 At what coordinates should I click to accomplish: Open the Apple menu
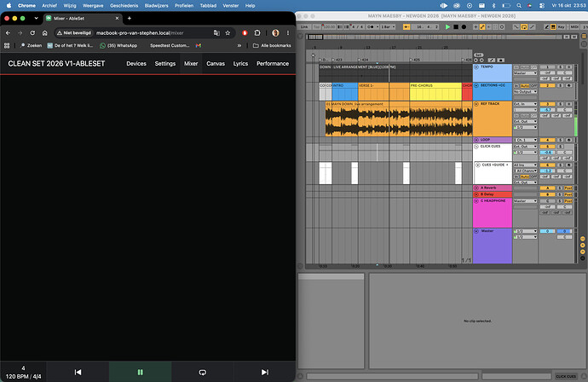(x=9, y=6)
